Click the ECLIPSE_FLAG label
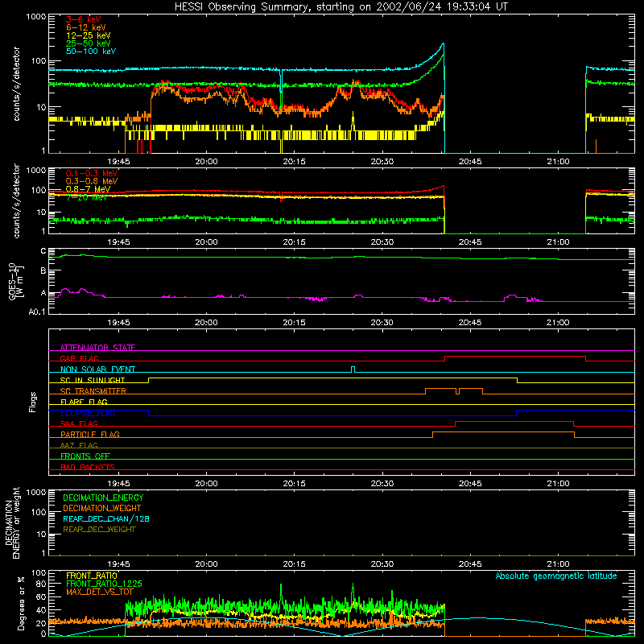 coord(88,413)
